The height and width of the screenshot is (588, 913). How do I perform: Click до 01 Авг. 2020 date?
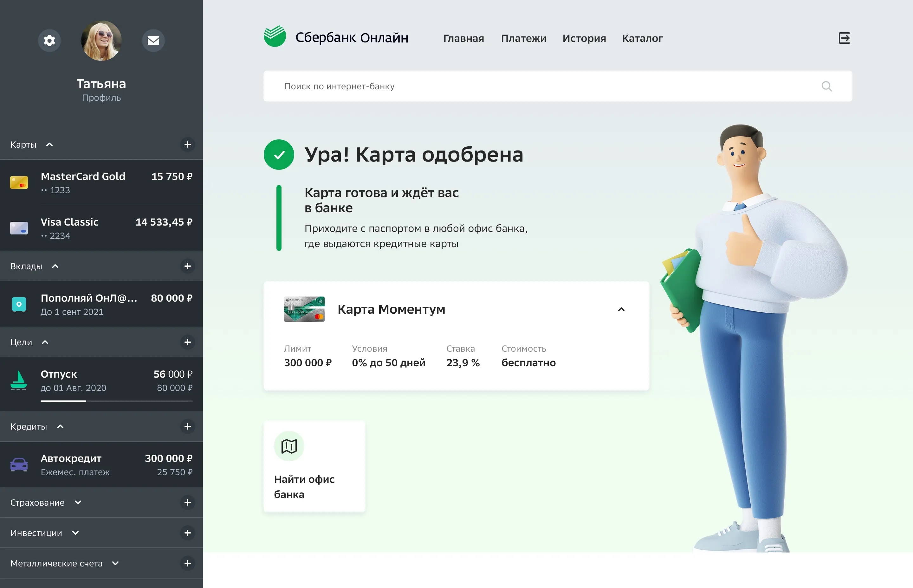73,388
